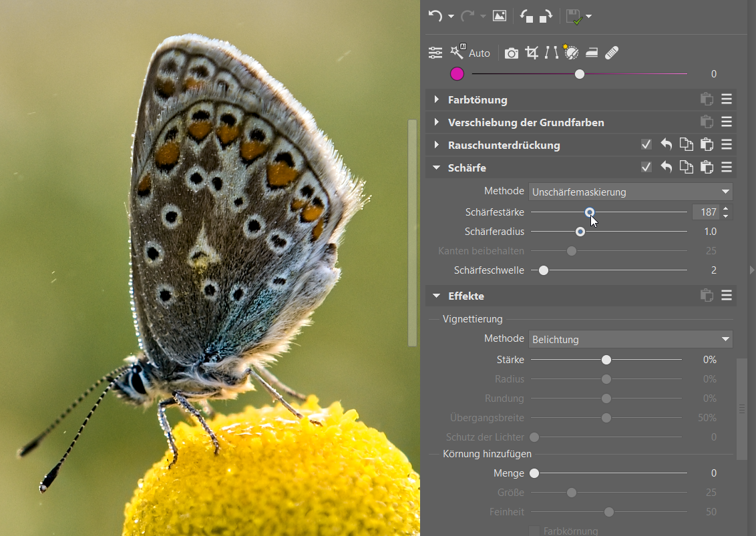Choose the perspective lines tool
This screenshot has width=756, height=536.
[x=551, y=53]
